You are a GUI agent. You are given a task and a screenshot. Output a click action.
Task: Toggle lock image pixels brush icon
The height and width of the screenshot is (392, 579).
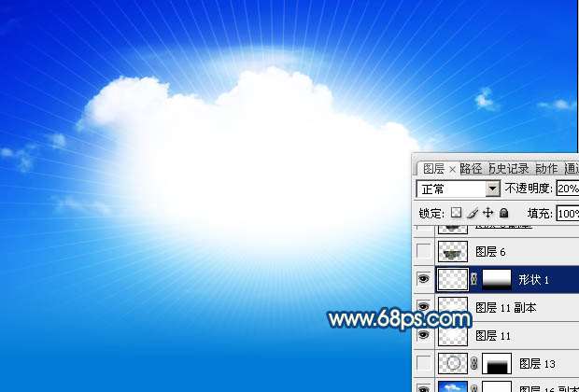pyautogui.click(x=473, y=213)
